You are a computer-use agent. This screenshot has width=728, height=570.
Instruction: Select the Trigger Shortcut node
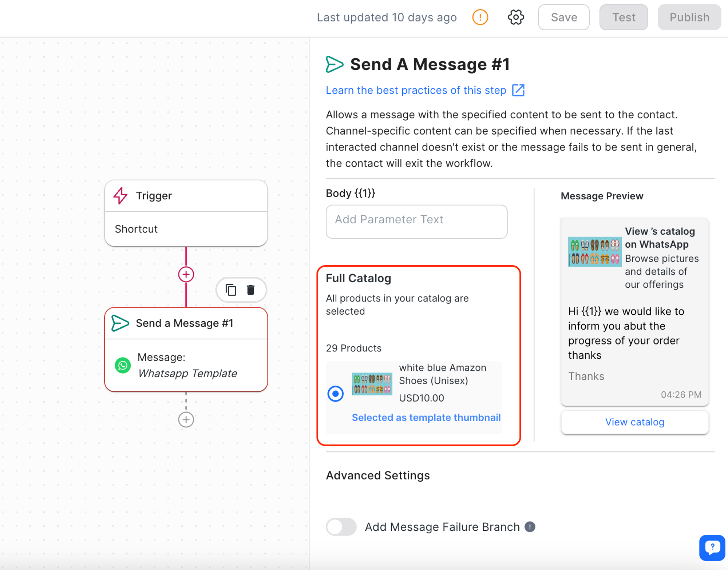click(186, 213)
